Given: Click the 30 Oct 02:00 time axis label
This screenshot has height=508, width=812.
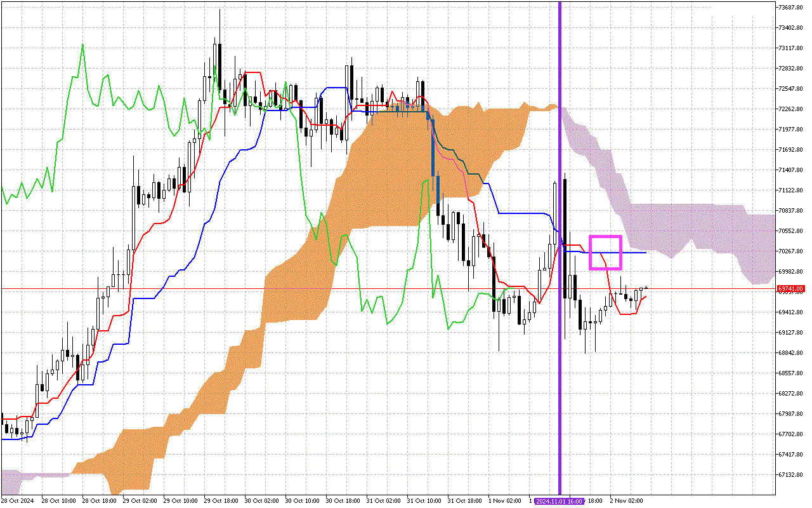Looking at the screenshot, I should tap(261, 501).
